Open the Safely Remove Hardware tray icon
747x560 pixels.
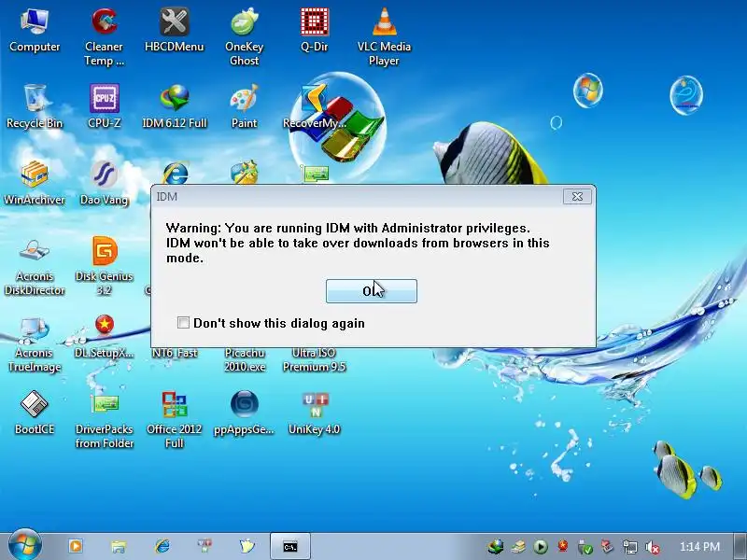(x=585, y=547)
